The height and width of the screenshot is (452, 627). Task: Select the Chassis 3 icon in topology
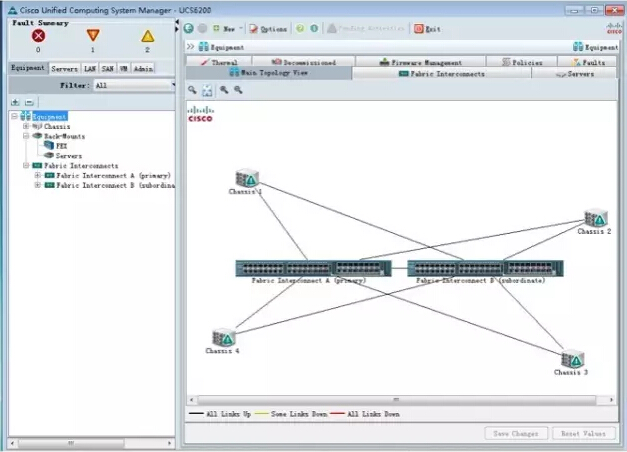pyautogui.click(x=572, y=359)
